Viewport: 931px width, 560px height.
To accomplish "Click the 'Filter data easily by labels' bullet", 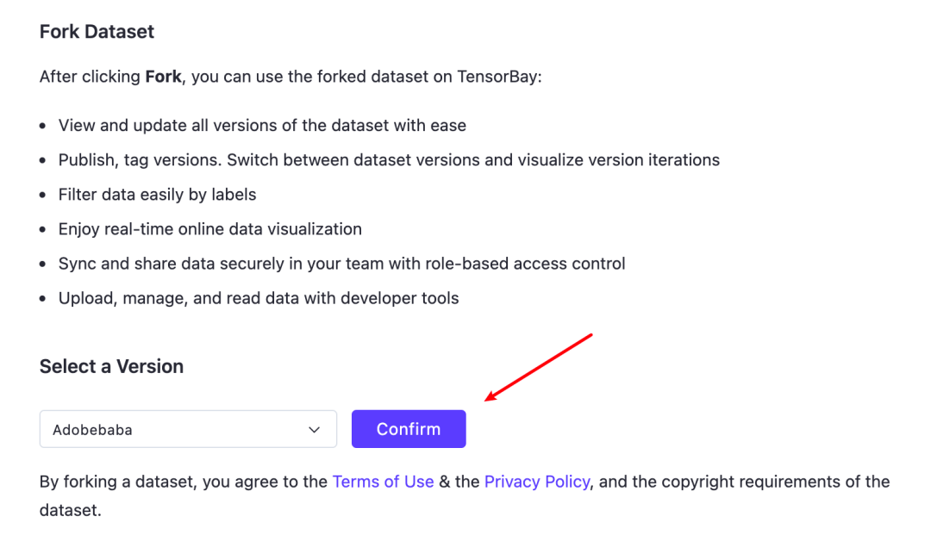I will click(157, 195).
